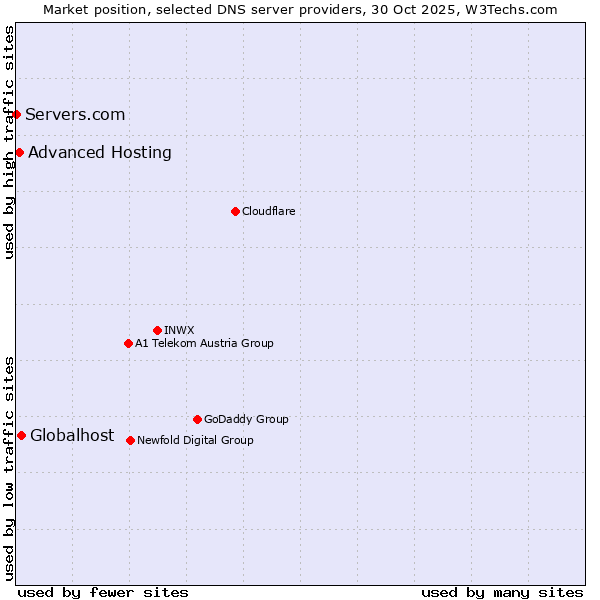The width and height of the screenshot is (600, 600).
Task: Select the A1 Telekom Austria Group label
Action: coord(204,343)
